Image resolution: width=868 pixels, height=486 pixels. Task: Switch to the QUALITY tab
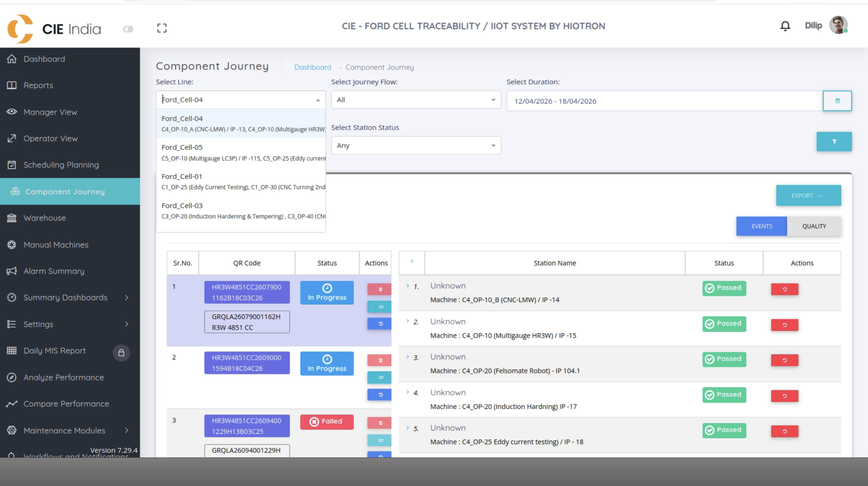[814, 226]
